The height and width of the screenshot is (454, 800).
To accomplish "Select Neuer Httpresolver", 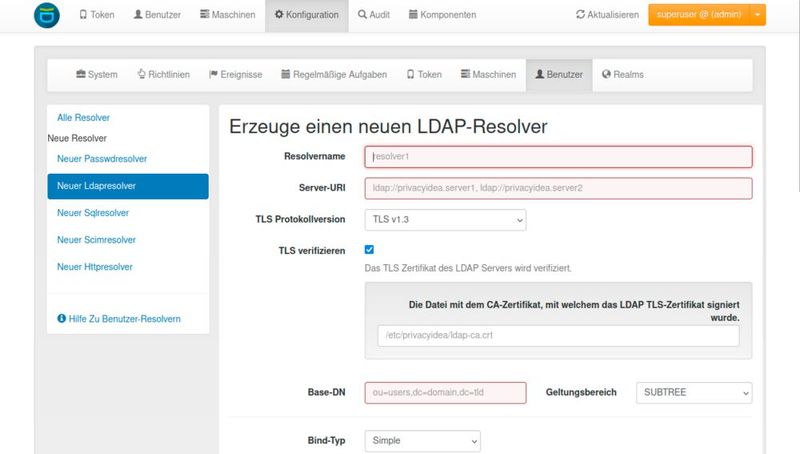I will pyautogui.click(x=95, y=267).
